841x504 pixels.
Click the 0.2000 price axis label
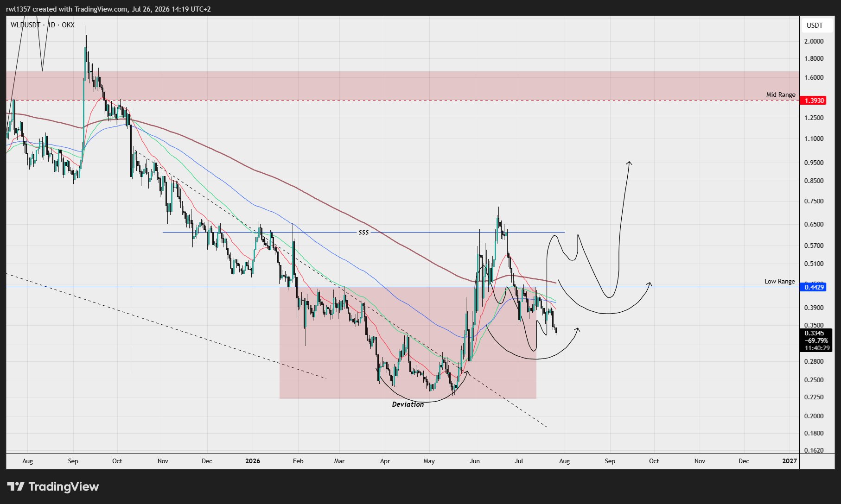(x=814, y=416)
